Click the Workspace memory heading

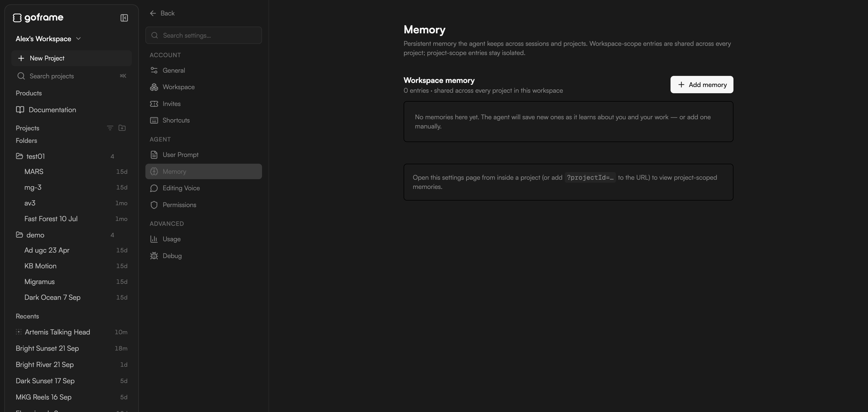[x=439, y=81]
